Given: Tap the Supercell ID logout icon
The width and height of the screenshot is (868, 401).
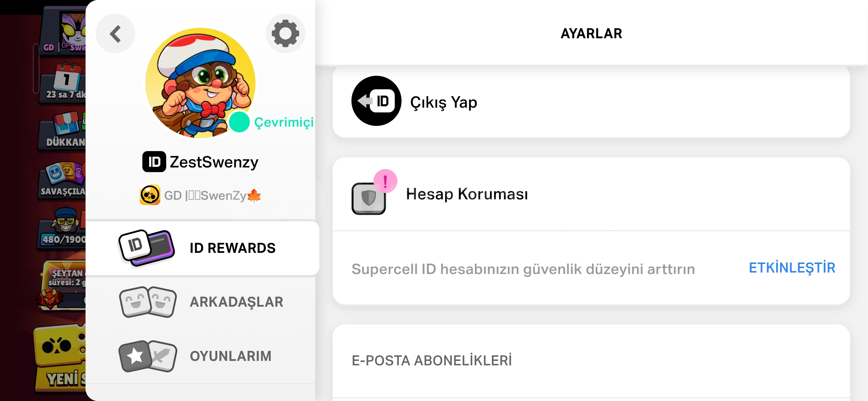Looking at the screenshot, I should (376, 101).
